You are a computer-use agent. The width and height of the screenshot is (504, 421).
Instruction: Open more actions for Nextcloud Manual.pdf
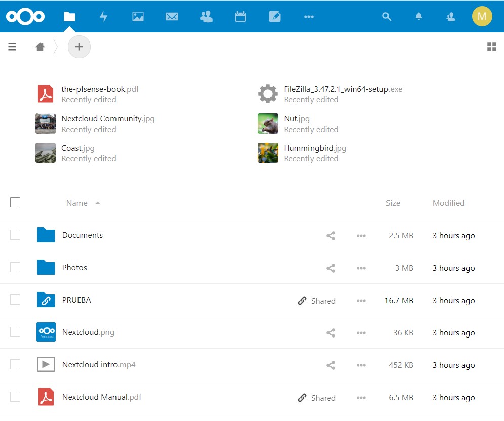361,398
